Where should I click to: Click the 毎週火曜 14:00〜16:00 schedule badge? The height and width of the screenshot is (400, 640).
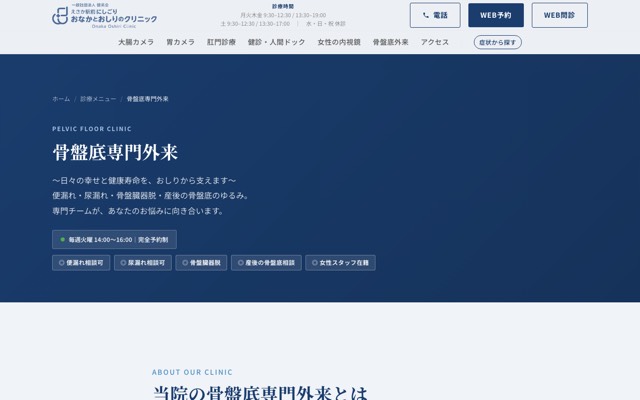114,240
